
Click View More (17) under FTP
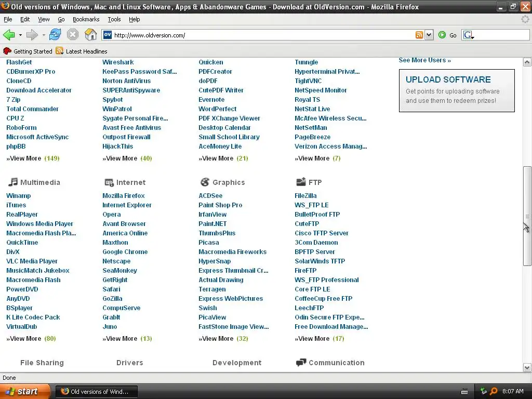(x=320, y=339)
